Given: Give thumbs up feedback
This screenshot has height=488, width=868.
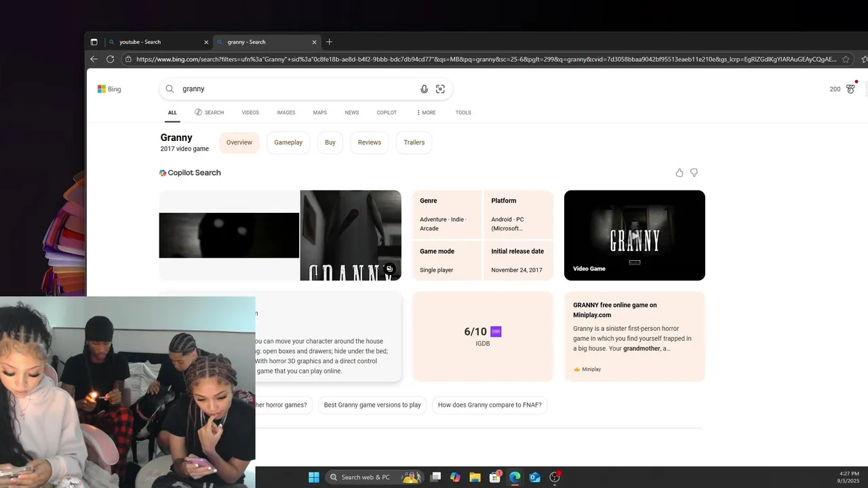Looking at the screenshot, I should tap(679, 173).
